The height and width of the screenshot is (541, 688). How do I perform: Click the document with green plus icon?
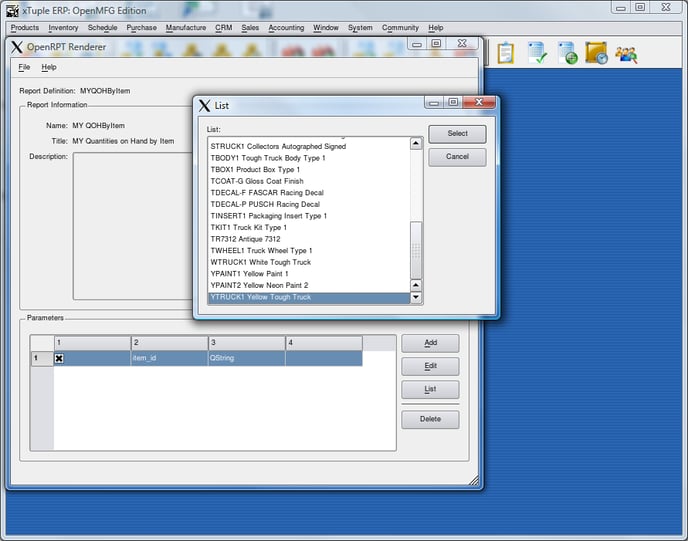pos(567,54)
